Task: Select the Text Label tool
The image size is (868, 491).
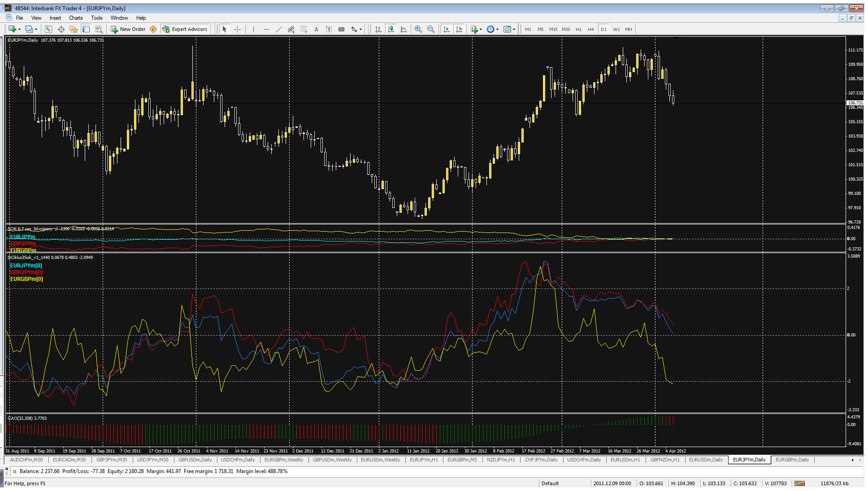Action: point(329,29)
